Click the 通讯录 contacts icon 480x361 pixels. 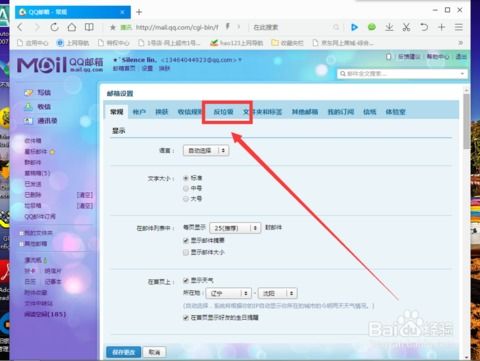point(29,121)
